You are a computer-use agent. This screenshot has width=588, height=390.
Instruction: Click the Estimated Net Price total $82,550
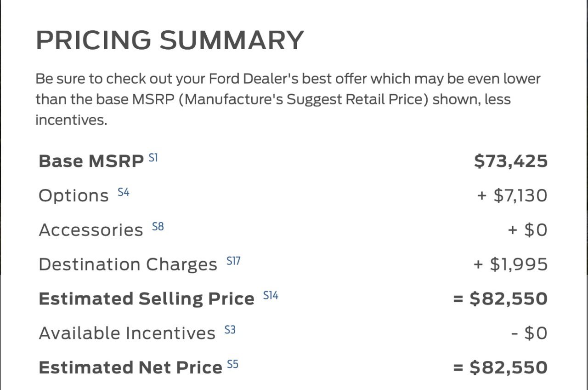(500, 367)
